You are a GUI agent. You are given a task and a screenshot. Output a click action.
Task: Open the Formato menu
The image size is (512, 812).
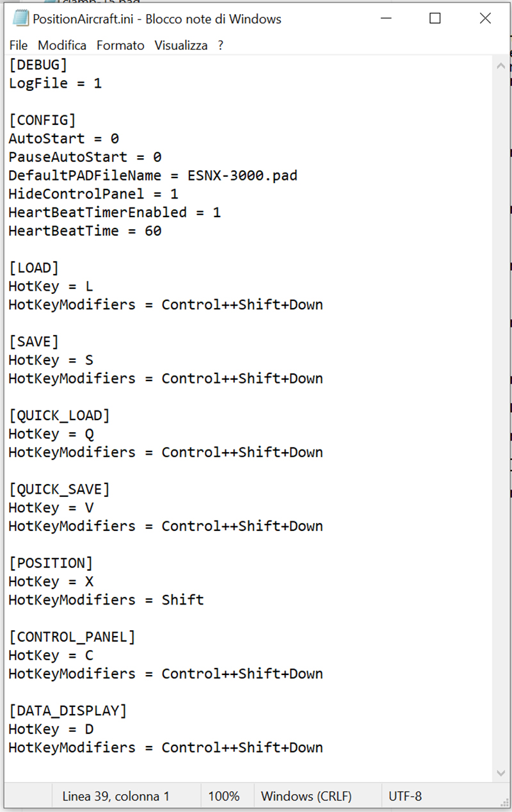120,45
